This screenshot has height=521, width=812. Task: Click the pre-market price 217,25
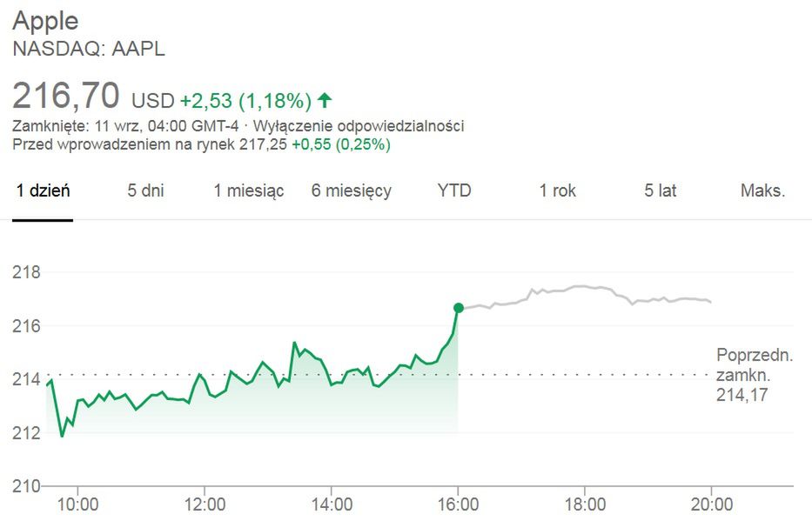click(263, 144)
